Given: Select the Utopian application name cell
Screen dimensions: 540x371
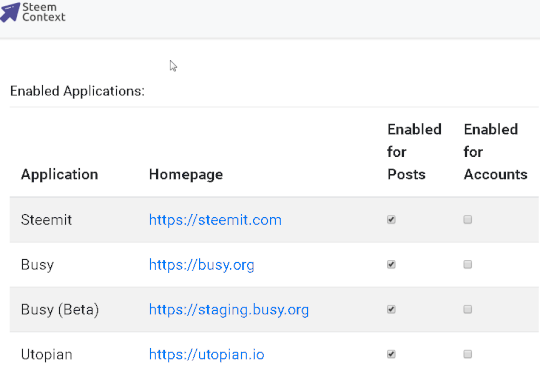Looking at the screenshot, I should click(x=46, y=354).
